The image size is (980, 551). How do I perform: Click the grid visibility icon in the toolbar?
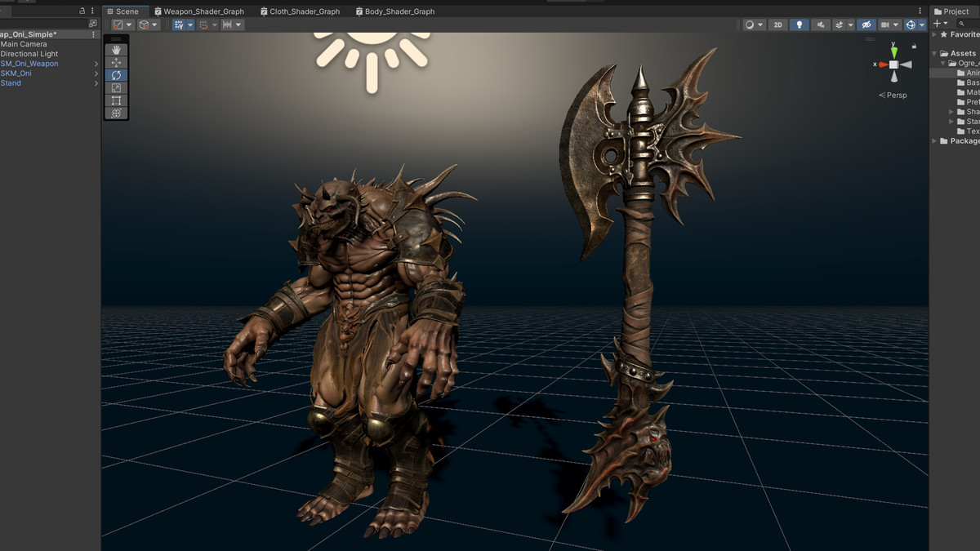point(180,24)
